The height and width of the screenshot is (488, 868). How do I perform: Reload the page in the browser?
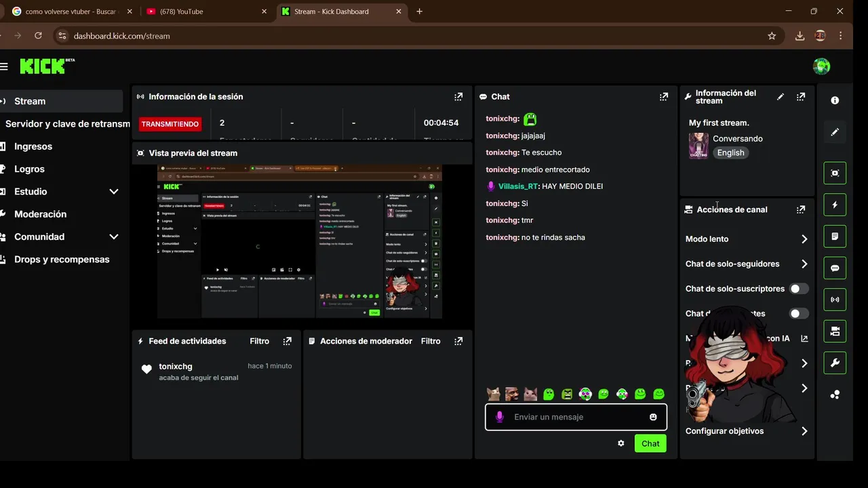(x=38, y=36)
